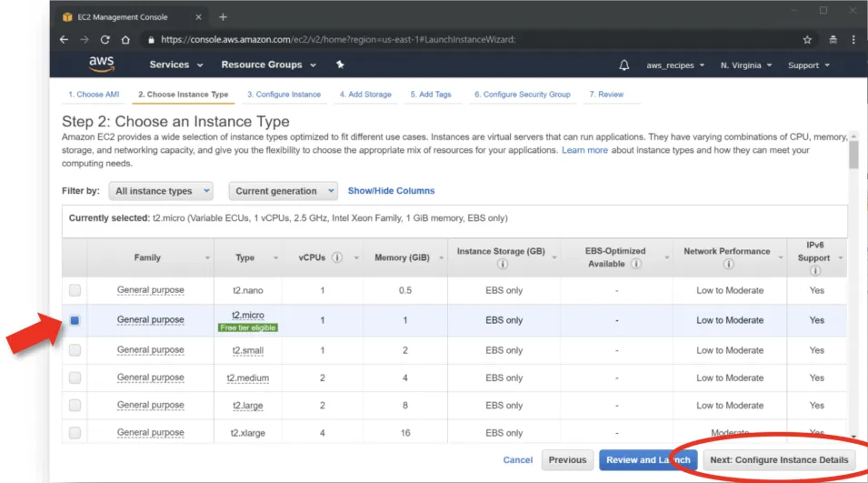Viewport: 868px width, 483px height.
Task: Click the browser address bar URL
Action: [338, 39]
